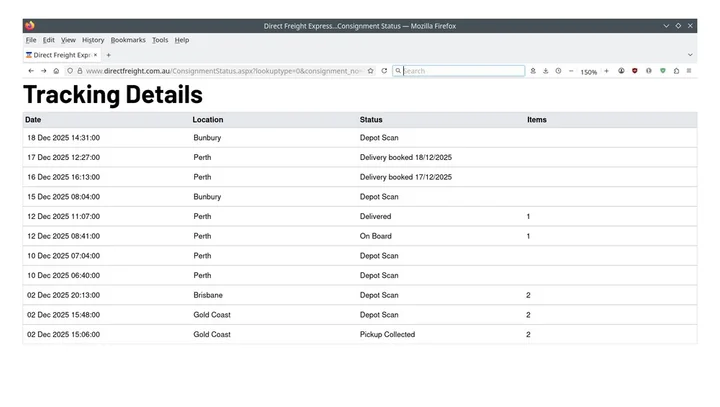
Task: Expand the list all tabs dropdown
Action: click(690, 55)
